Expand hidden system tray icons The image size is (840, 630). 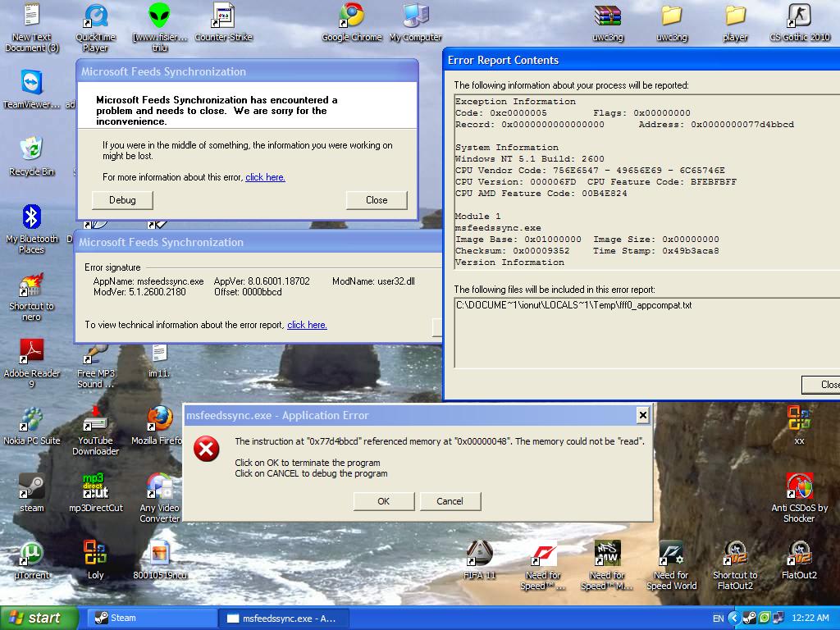(734, 619)
